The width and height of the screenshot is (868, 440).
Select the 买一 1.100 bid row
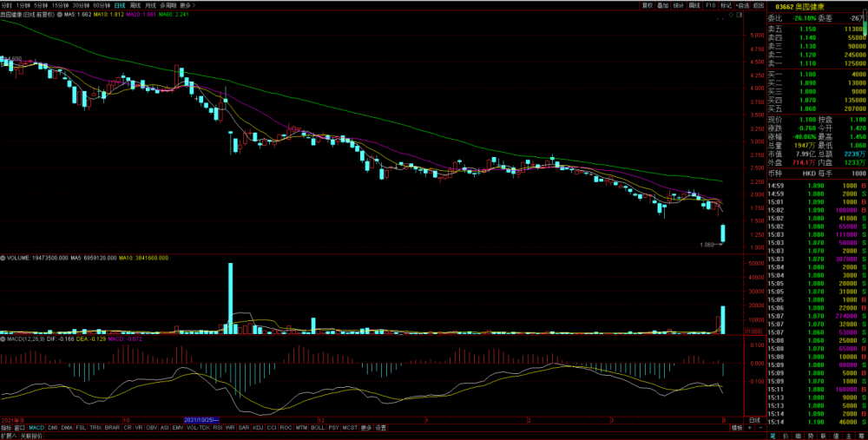[x=817, y=74]
